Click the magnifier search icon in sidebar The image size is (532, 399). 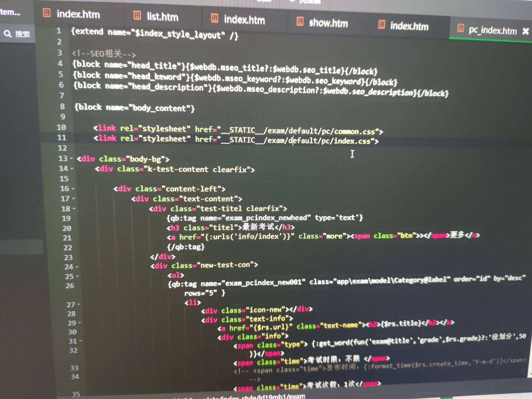8,34
